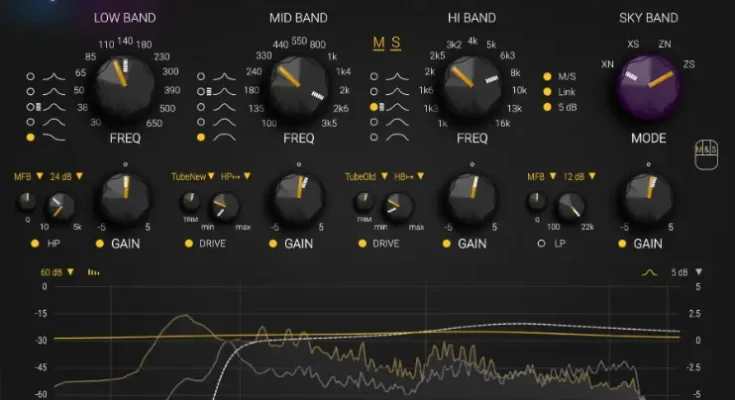Click the analyzer bars icon near 60 dB
735x400 pixels.
pyautogui.click(x=94, y=272)
